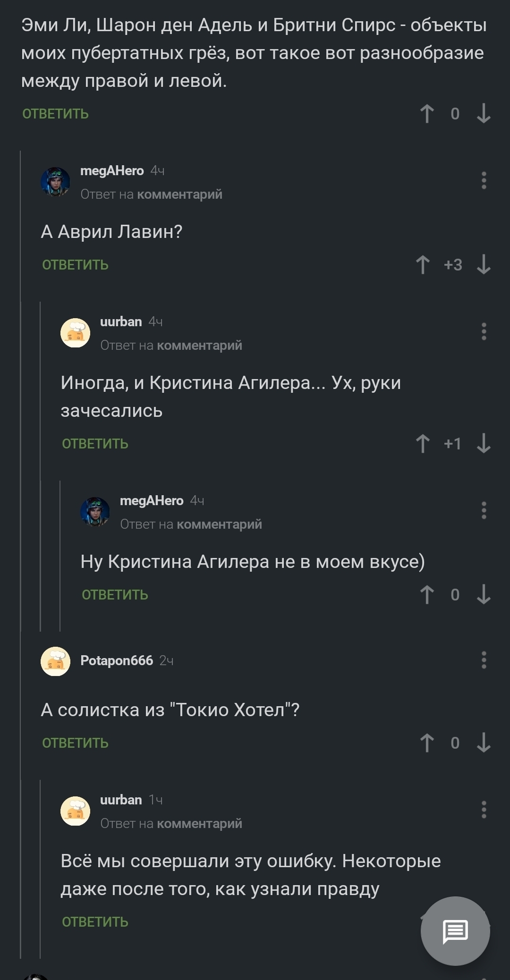Viewport: 510px width, 980px height.
Task: Upvote megAHero's Аврил Лавин comment
Action: 423,265
